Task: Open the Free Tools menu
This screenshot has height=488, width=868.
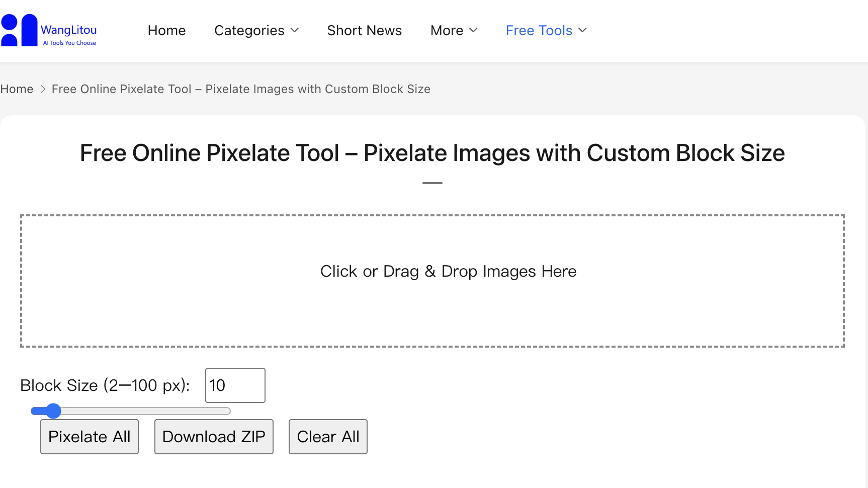Action: pyautogui.click(x=539, y=31)
